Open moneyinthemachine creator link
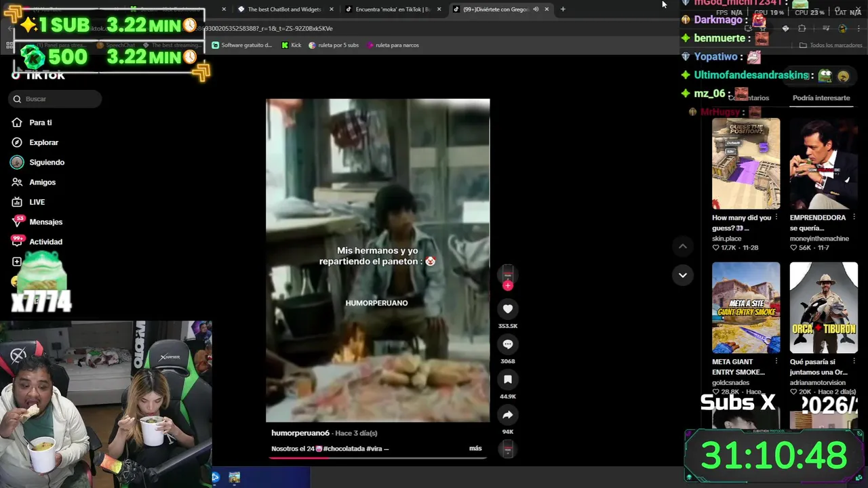868x488 pixels. (x=818, y=239)
